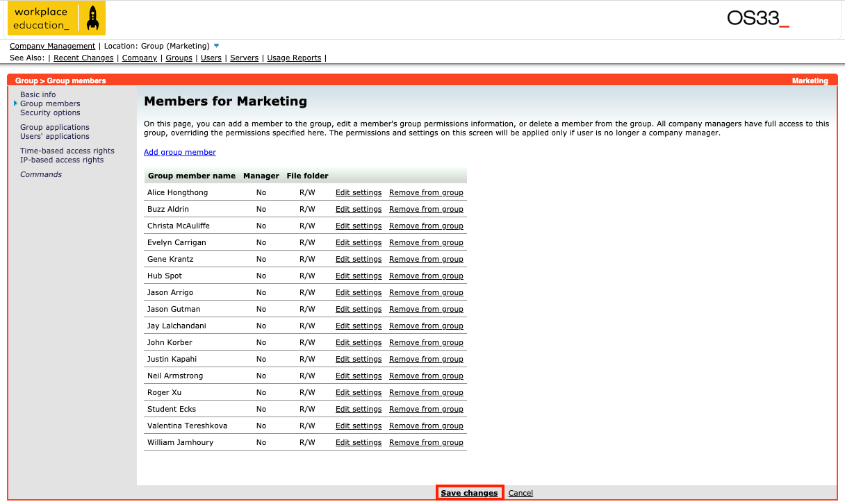Remove Buzz Aldrin from group
Screen dimensions: 845x504
pyautogui.click(x=426, y=209)
